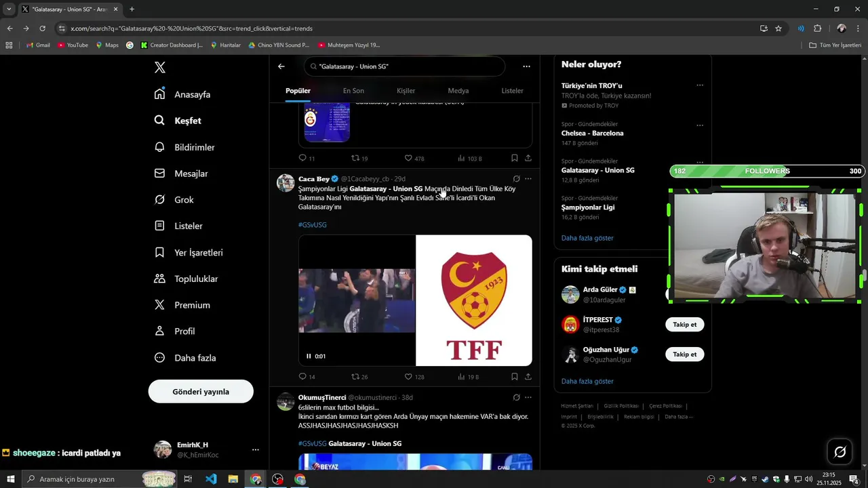Open Profil page
868x488 pixels.
pyautogui.click(x=174, y=331)
